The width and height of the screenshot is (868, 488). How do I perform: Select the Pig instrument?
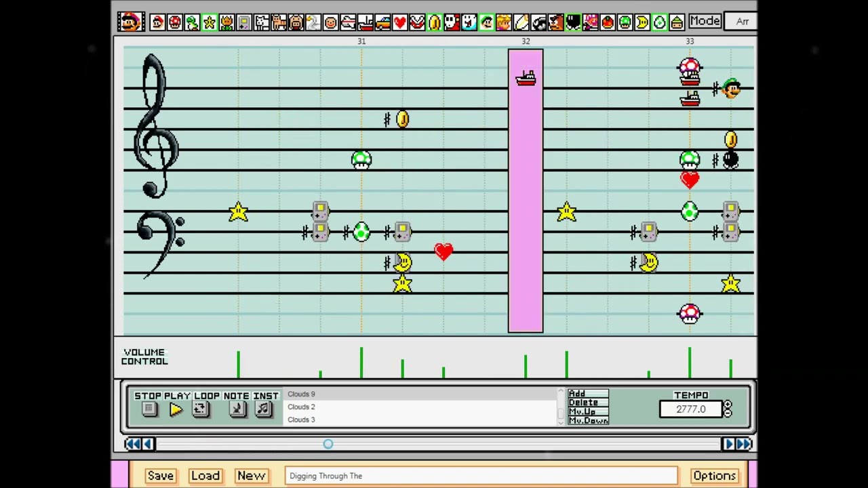[x=296, y=22]
